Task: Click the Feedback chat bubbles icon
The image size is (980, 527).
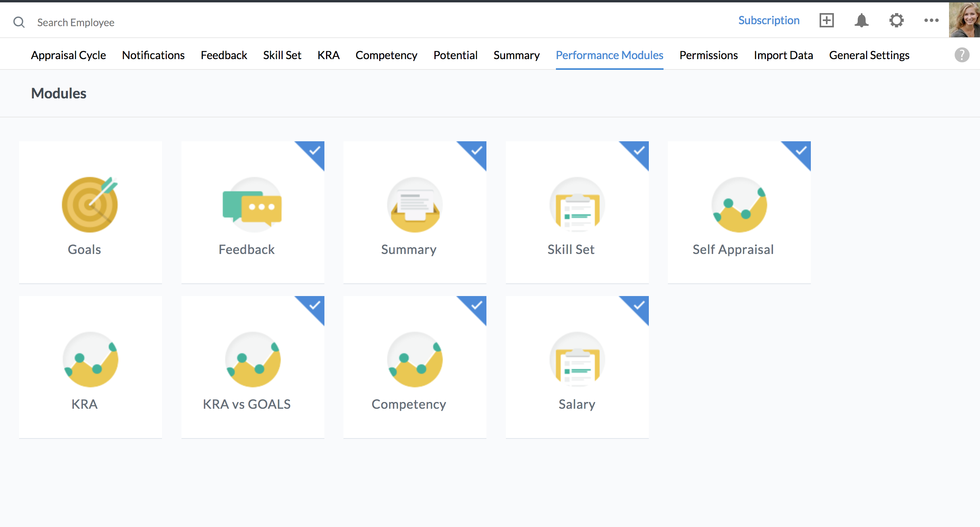Action: pos(252,205)
